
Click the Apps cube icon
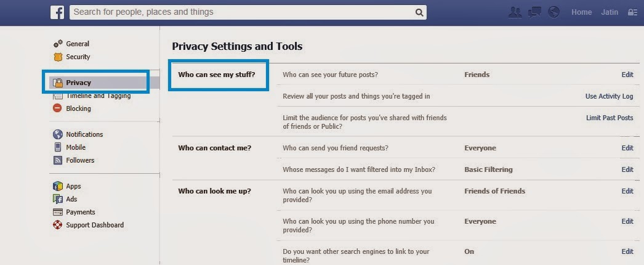pos(58,186)
